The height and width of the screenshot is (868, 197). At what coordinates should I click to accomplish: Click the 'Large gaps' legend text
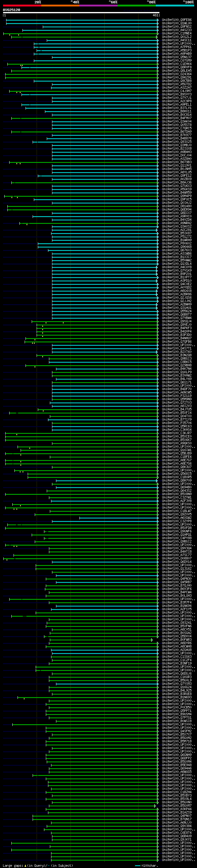click(x=13, y=865)
